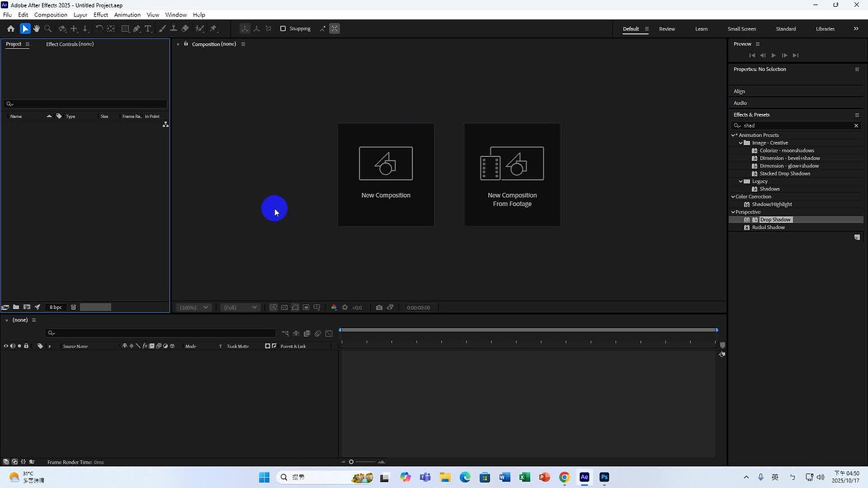
Task: Open the composition magnification ratio dropdown
Action: (x=194, y=307)
